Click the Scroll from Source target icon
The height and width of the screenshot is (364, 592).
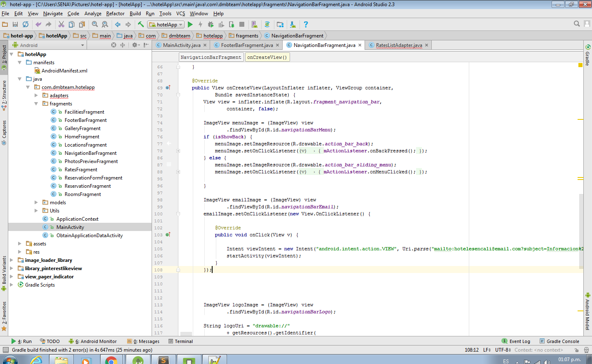click(114, 45)
